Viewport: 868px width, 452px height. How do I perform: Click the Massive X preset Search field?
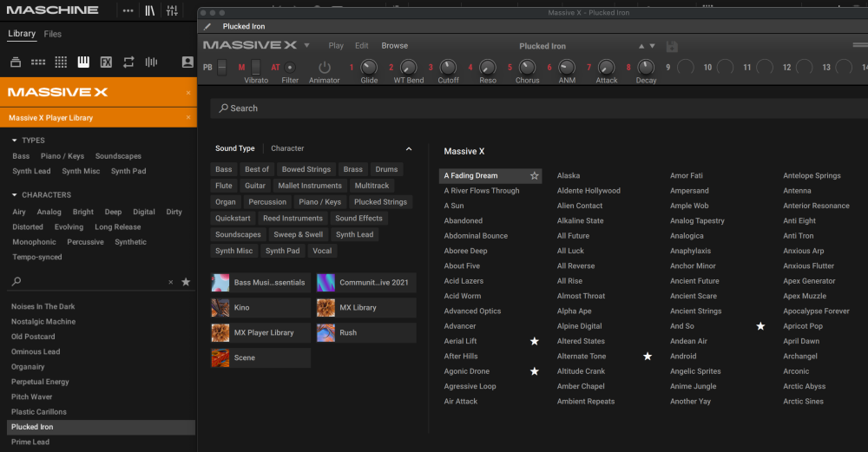pyautogui.click(x=539, y=108)
